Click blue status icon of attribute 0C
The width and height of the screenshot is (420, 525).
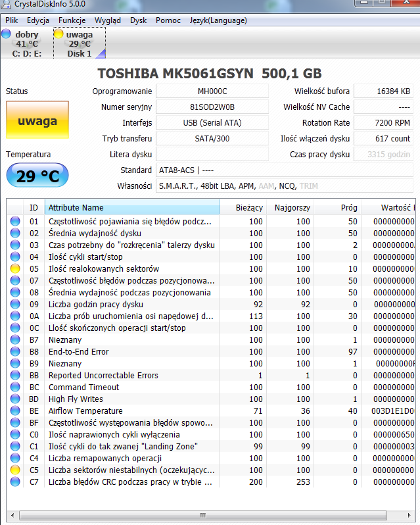(x=15, y=328)
